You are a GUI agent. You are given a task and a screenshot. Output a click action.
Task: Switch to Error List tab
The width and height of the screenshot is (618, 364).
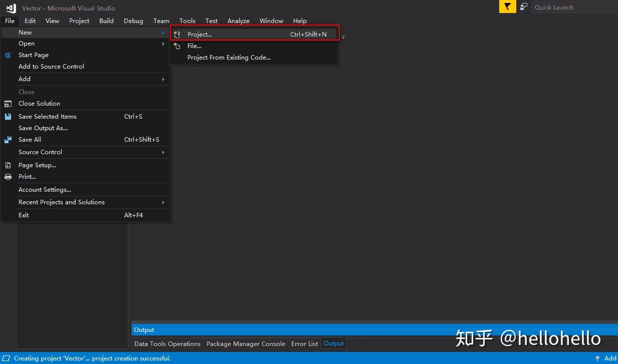coord(305,344)
